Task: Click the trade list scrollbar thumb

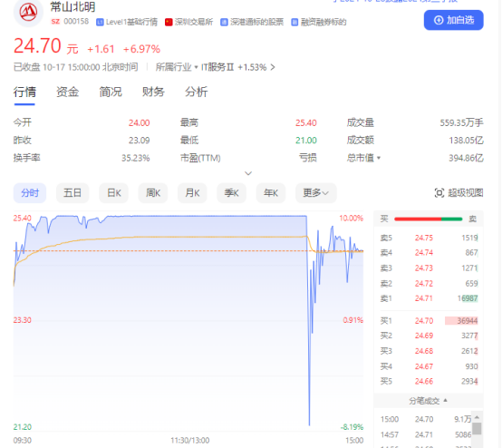Action: tap(477, 428)
